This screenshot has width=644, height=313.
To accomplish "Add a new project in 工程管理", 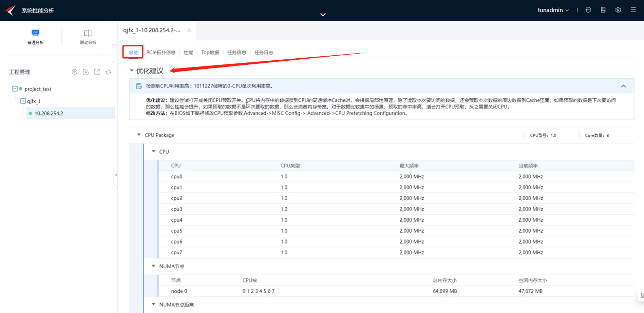I will [x=75, y=72].
